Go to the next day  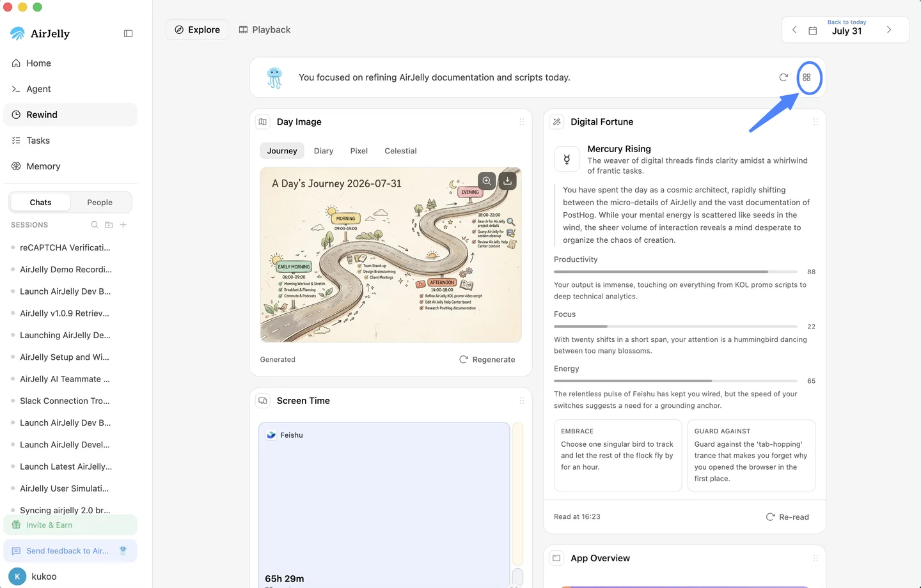(x=889, y=30)
